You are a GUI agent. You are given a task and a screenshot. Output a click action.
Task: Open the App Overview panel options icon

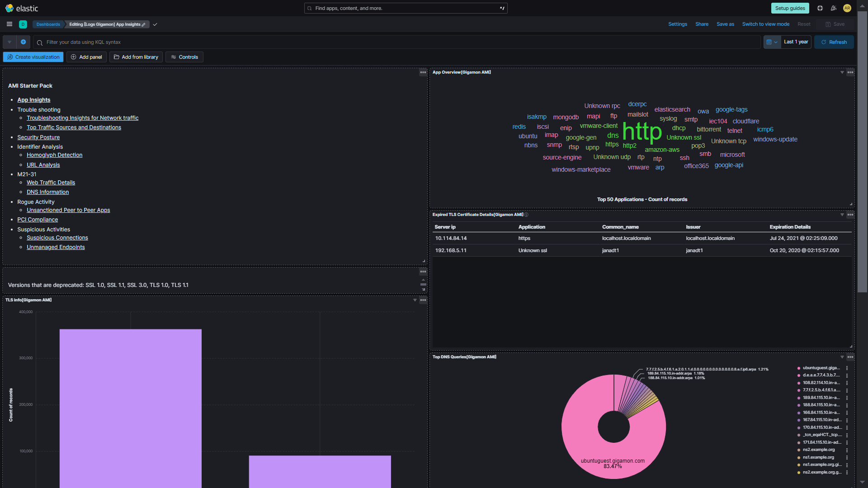tap(850, 72)
